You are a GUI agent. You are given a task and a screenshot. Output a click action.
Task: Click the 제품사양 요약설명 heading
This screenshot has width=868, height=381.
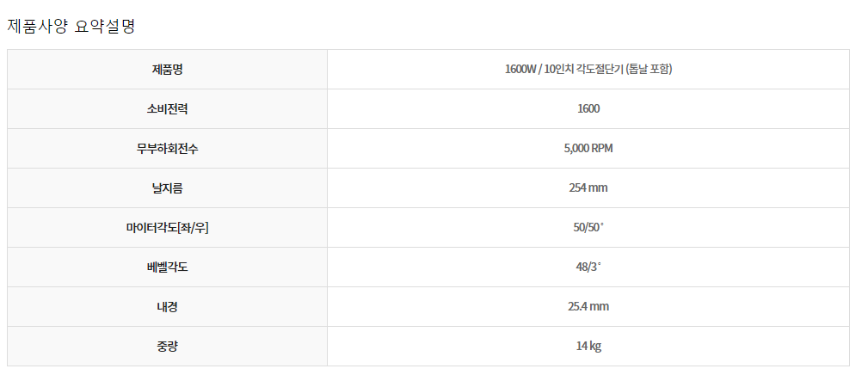[71, 26]
